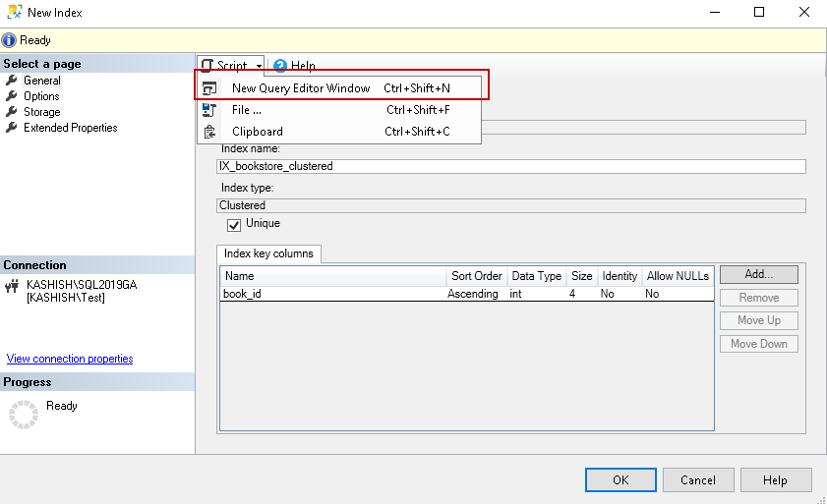Click the progress spinner indicator
Viewport: 827px width, 504px height.
tap(24, 415)
